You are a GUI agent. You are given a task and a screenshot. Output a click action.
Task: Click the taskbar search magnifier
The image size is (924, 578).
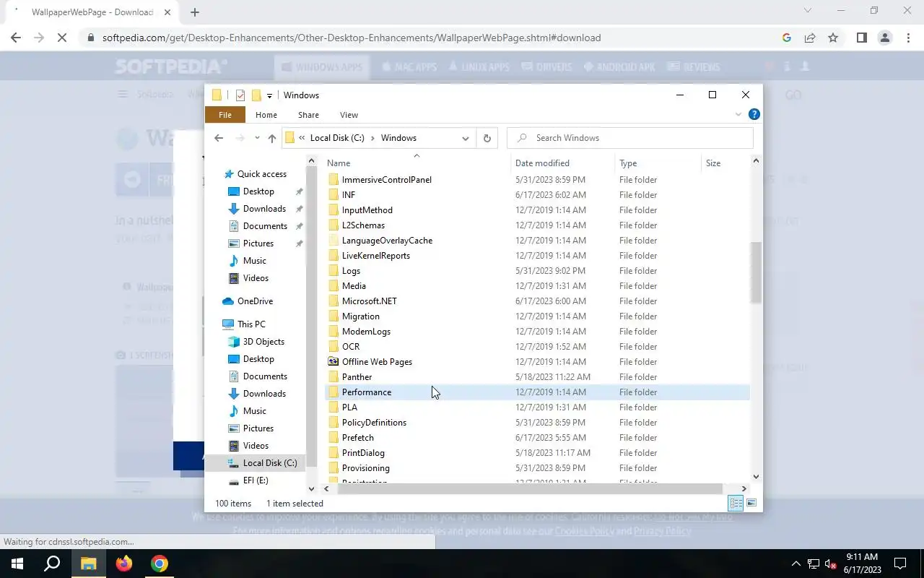point(52,564)
